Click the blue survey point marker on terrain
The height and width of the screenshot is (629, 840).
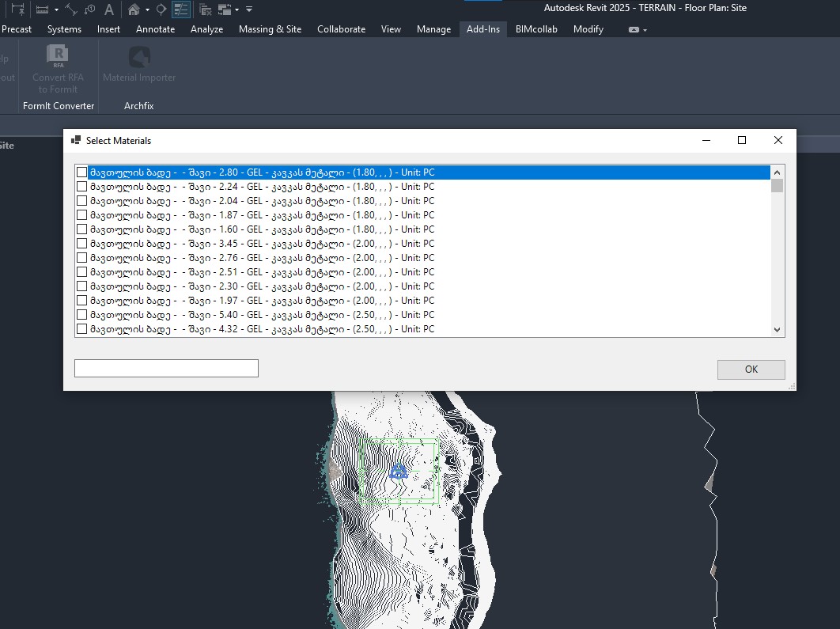[398, 471]
